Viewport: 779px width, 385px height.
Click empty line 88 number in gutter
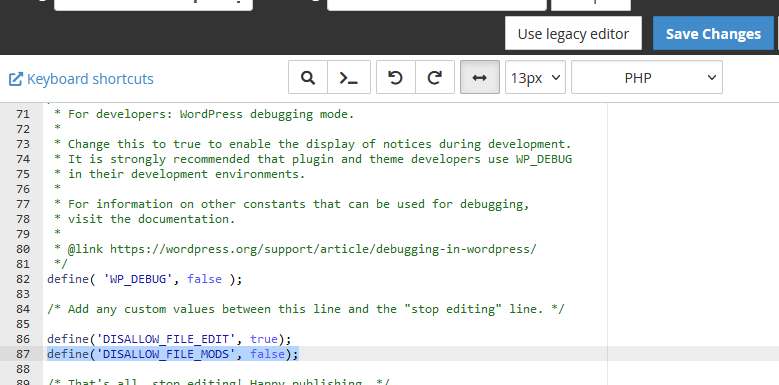coord(22,369)
